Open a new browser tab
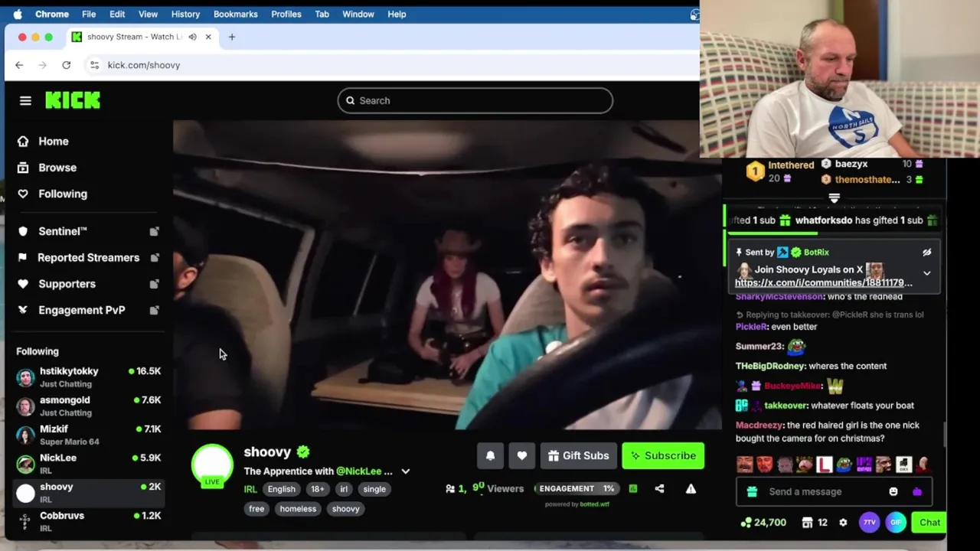This screenshot has width=980, height=551. tap(231, 37)
